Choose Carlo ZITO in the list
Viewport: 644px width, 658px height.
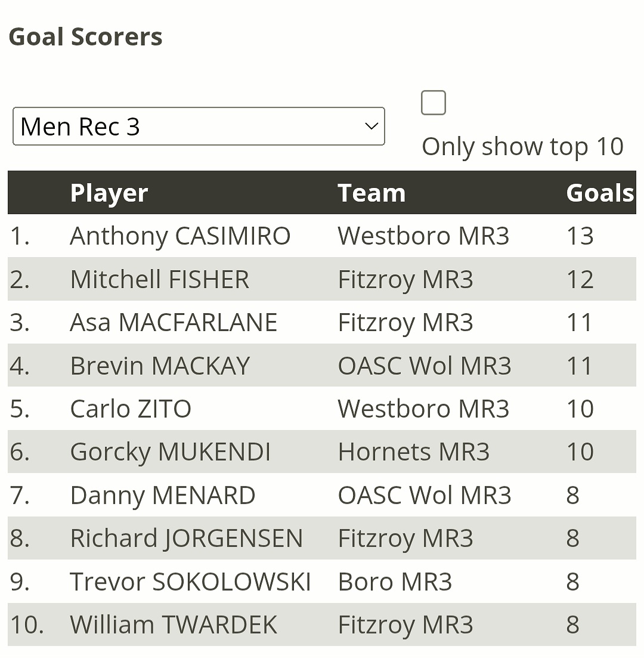click(x=131, y=409)
